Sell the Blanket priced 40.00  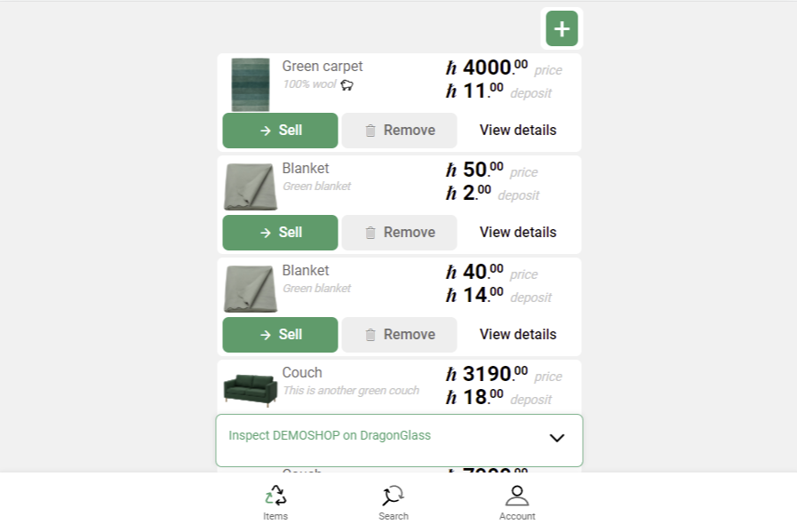(280, 335)
